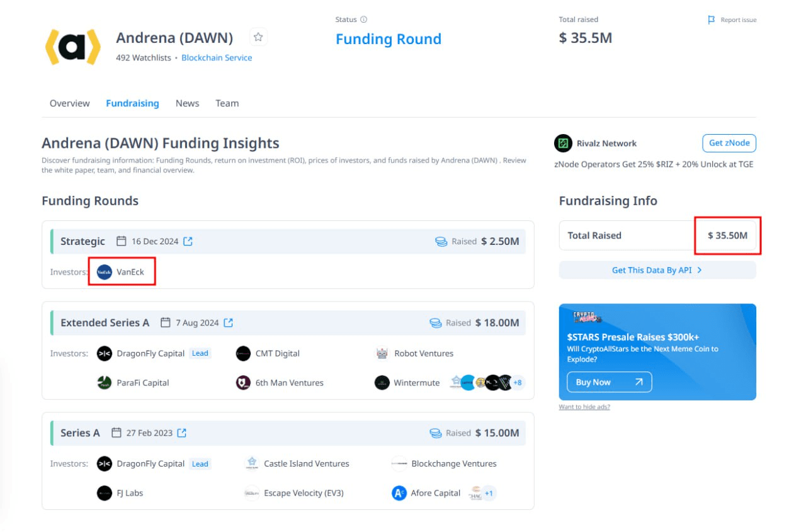The width and height of the screenshot is (806, 532).
Task: Switch to the Team tab
Action: [x=227, y=103]
